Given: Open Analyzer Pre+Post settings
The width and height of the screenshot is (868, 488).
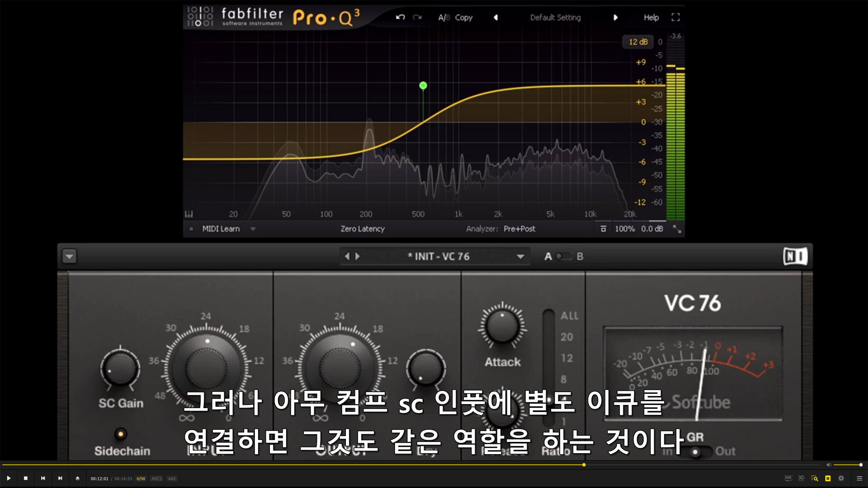Looking at the screenshot, I should (x=500, y=229).
